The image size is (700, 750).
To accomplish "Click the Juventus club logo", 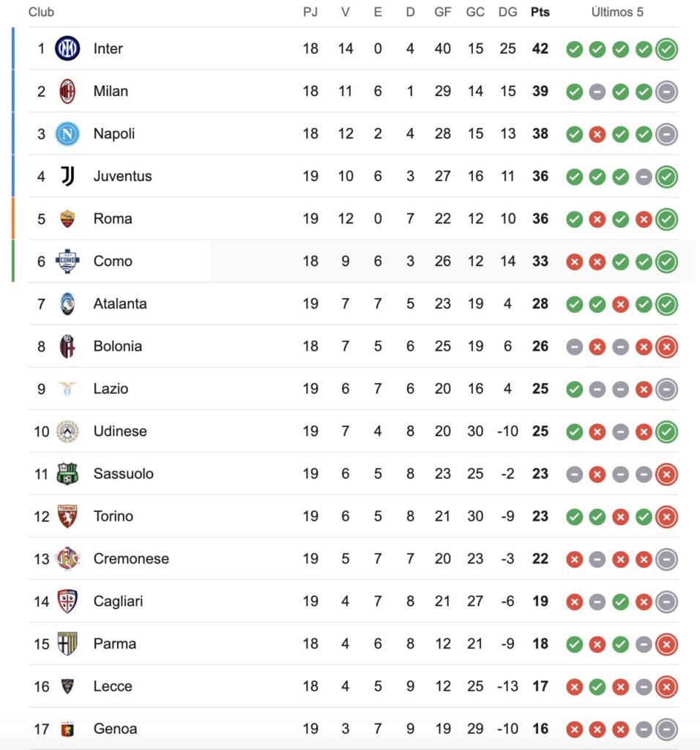I will click(67, 176).
